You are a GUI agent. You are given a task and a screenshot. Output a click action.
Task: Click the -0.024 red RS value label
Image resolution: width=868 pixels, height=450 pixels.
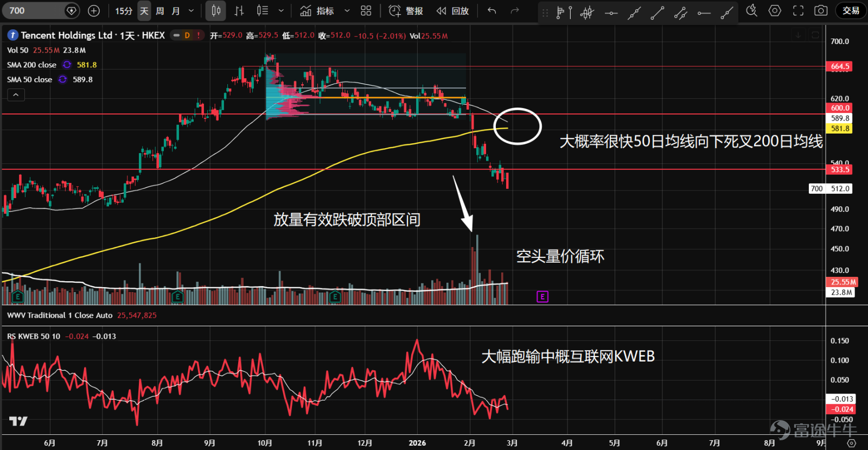point(841,409)
